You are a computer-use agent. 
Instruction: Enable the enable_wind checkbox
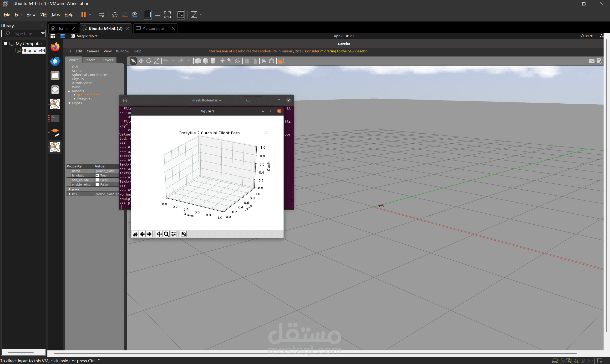tap(97, 184)
